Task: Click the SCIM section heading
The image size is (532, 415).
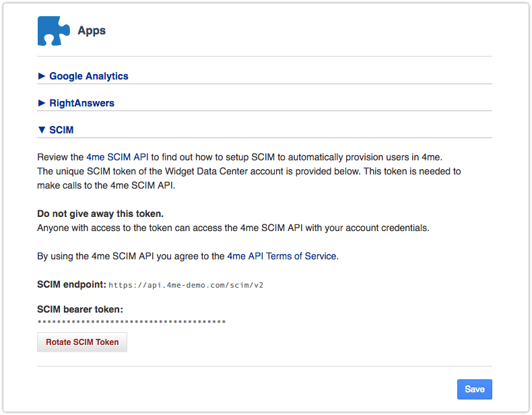Action: click(x=61, y=130)
